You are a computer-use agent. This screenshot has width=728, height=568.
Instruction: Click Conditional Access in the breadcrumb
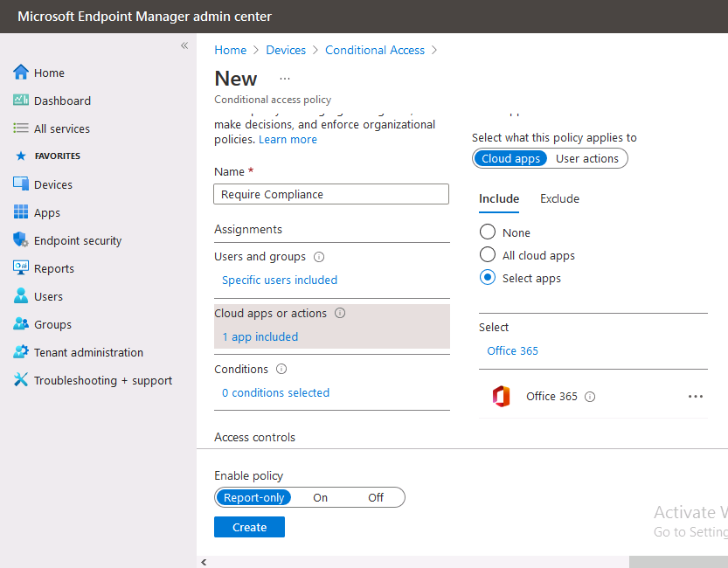click(x=375, y=50)
